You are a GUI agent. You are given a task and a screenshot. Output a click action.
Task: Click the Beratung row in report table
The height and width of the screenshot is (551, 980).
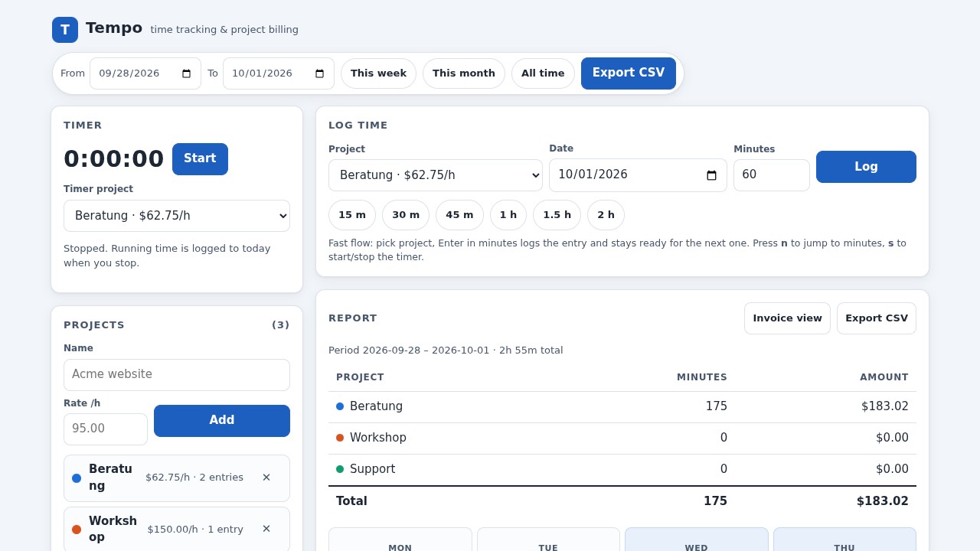pyautogui.click(x=622, y=407)
